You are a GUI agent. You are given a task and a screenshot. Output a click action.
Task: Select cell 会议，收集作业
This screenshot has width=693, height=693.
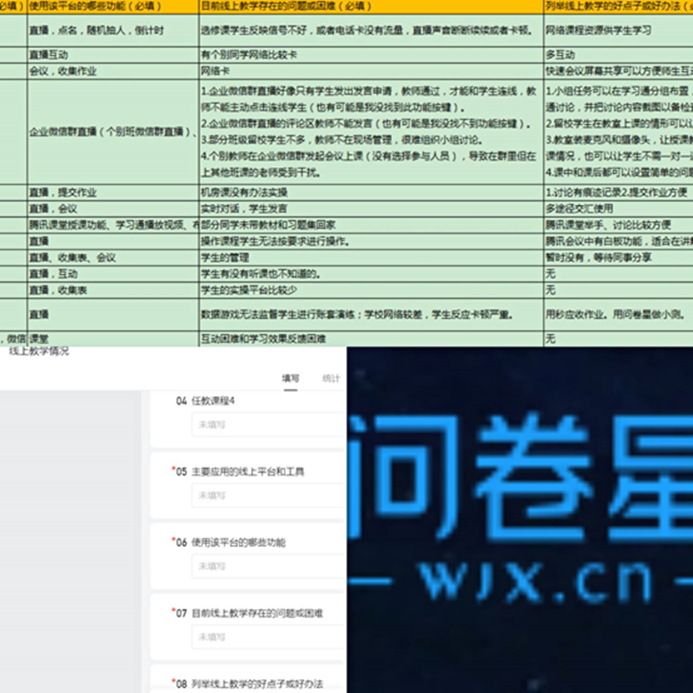pos(113,71)
